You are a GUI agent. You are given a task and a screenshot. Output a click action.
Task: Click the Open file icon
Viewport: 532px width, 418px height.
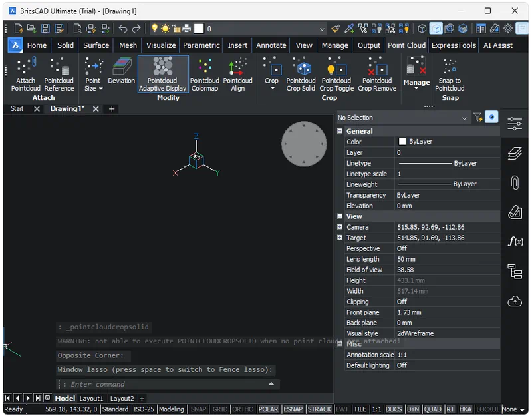(32, 29)
